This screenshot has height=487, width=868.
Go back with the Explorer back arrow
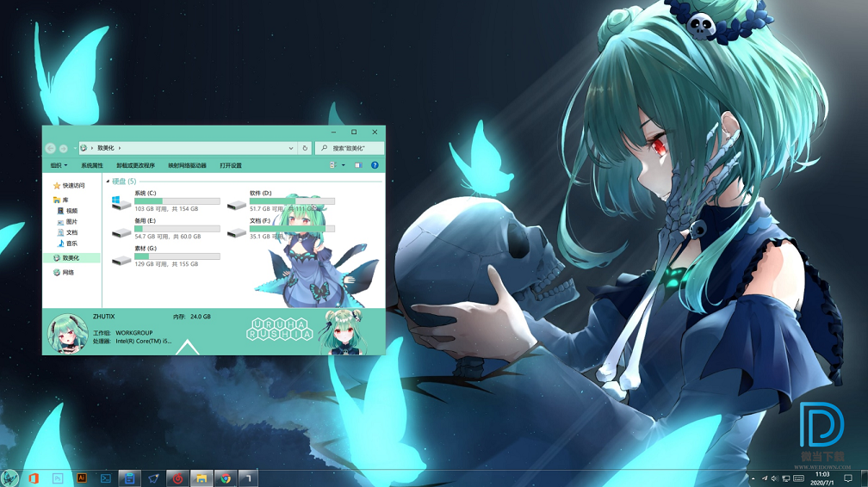[50, 148]
